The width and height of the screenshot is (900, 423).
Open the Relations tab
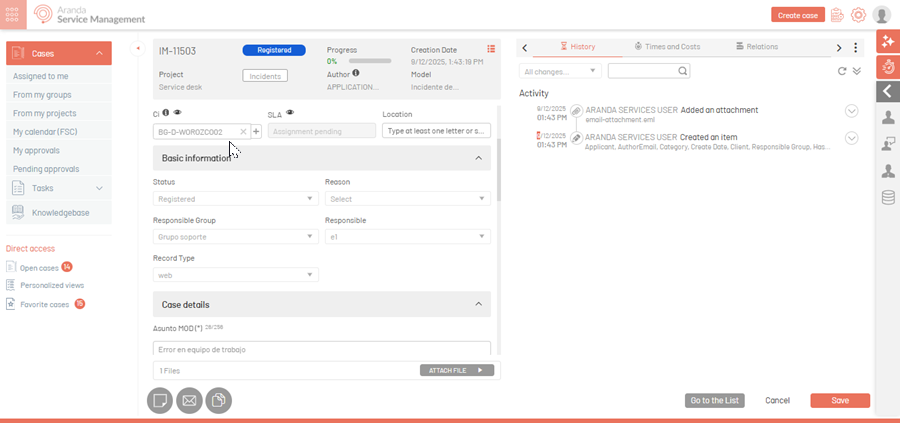click(x=756, y=47)
